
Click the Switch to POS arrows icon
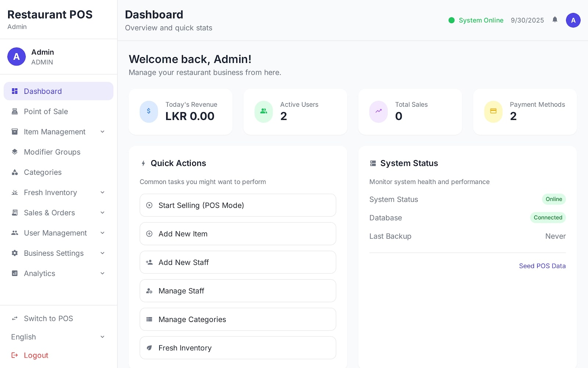[15, 318]
